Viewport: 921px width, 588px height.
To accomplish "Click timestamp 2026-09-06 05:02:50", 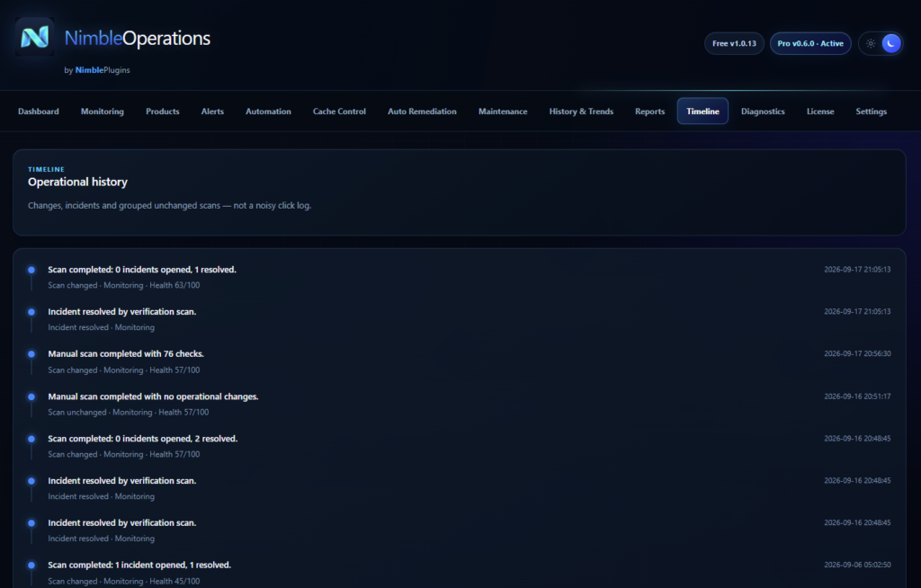I will pyautogui.click(x=857, y=566).
